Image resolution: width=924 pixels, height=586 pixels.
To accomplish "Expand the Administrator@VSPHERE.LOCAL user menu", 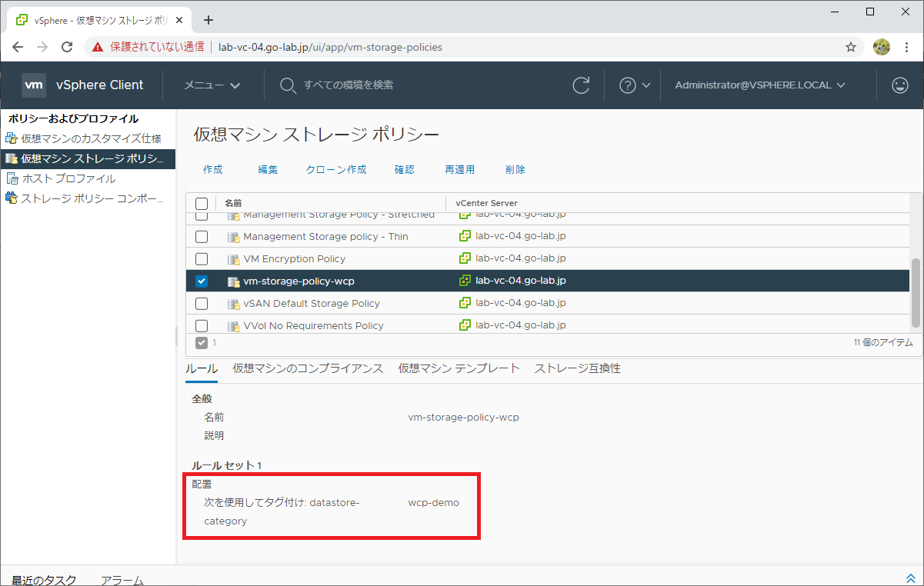I will (x=760, y=85).
